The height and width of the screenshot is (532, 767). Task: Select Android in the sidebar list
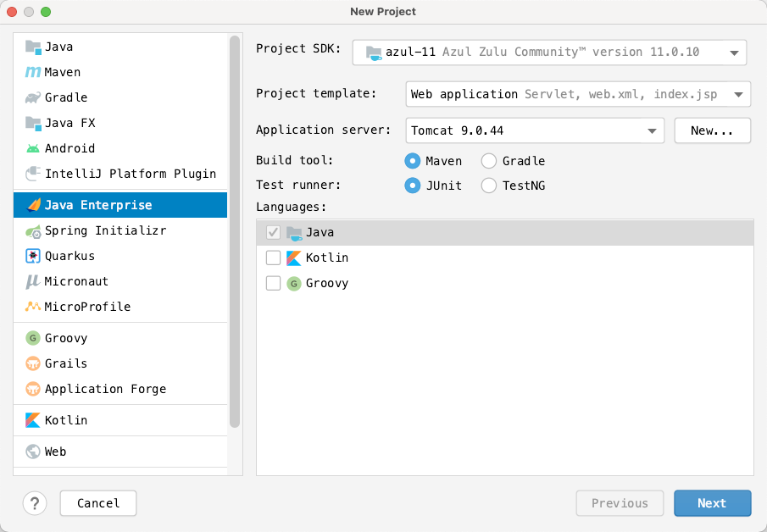[x=120, y=148]
